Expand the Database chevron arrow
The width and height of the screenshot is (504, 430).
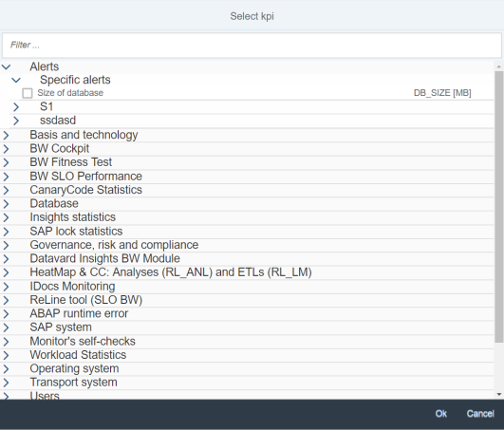(6, 204)
